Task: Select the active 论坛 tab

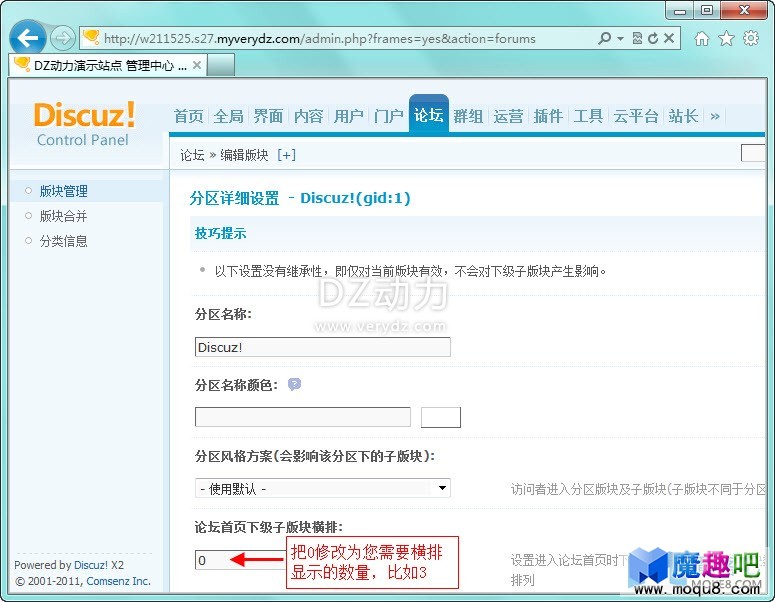Action: pos(429,115)
